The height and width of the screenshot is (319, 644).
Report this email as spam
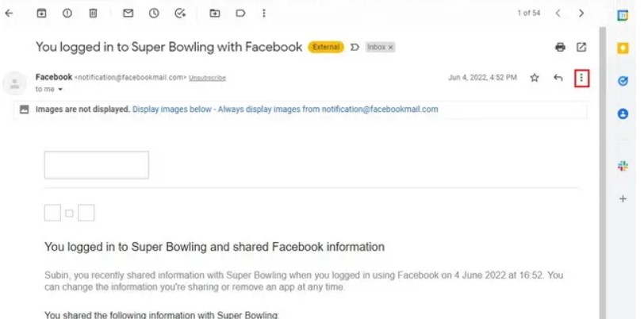67,13
